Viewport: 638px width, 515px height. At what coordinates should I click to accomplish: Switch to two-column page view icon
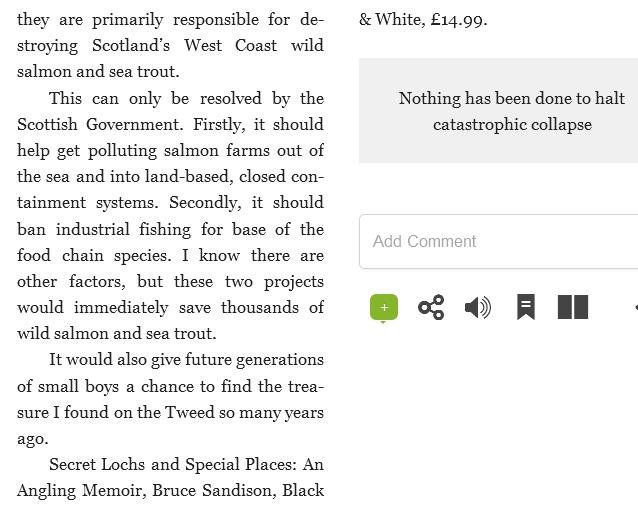coord(572,307)
